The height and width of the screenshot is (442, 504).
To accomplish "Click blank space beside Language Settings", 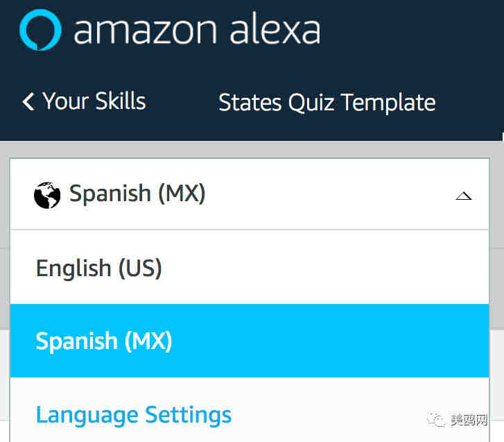I will click(328, 416).
